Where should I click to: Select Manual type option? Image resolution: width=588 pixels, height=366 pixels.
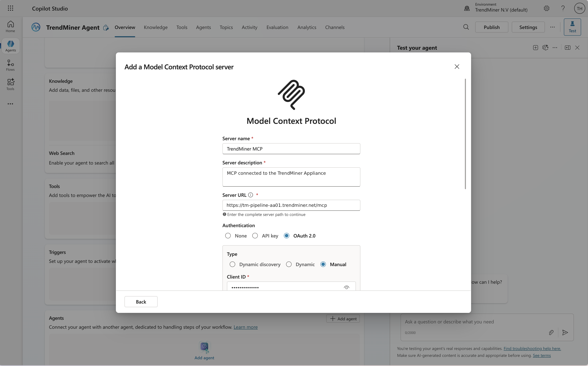click(x=323, y=264)
